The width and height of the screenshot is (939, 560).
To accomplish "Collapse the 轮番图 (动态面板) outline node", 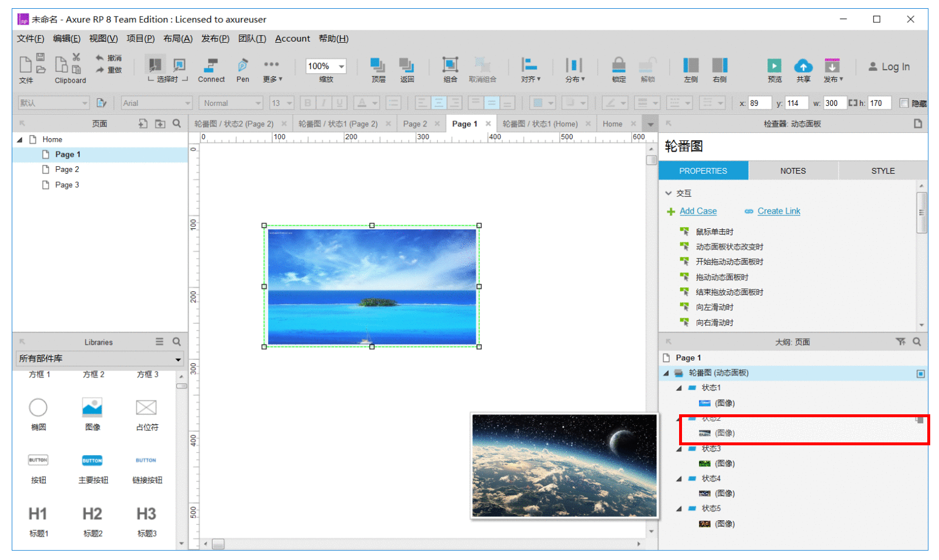I will [x=666, y=373].
